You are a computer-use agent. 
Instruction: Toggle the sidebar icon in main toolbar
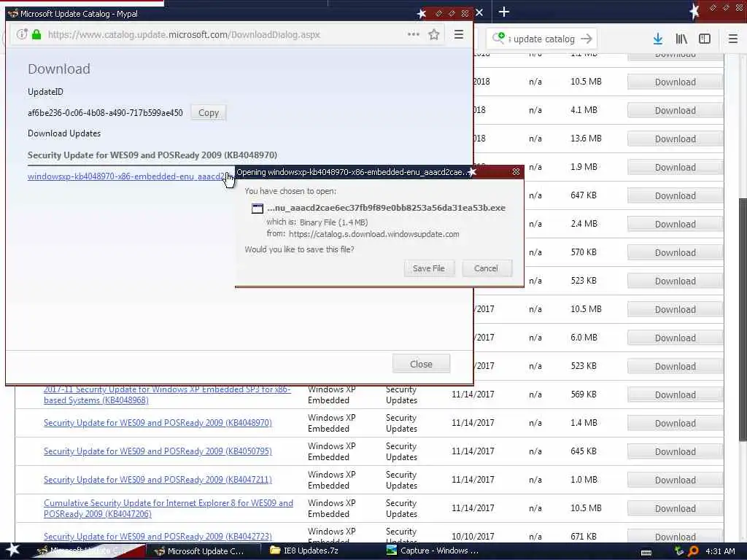coord(705,39)
